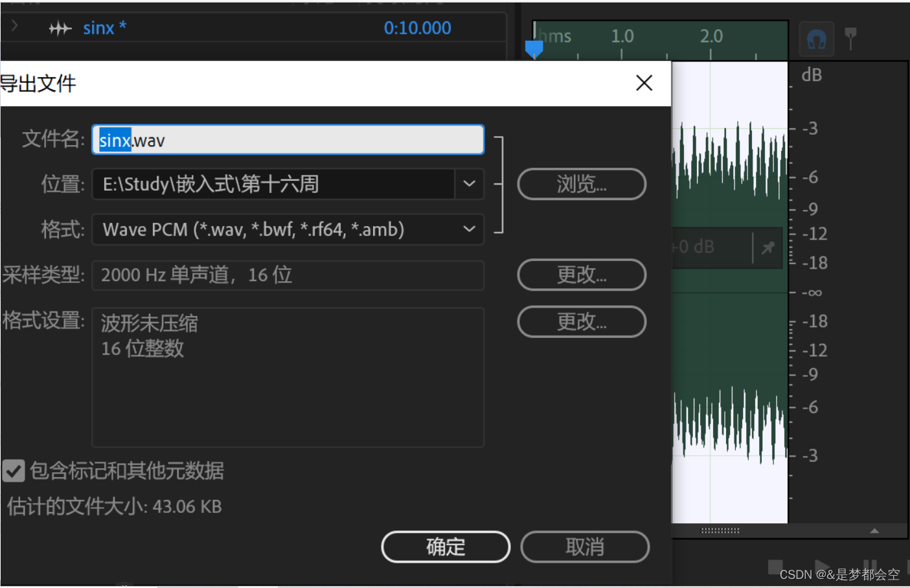This screenshot has height=588, width=910.
Task: Click the waveform icon next to sinx
Action: pos(60,28)
